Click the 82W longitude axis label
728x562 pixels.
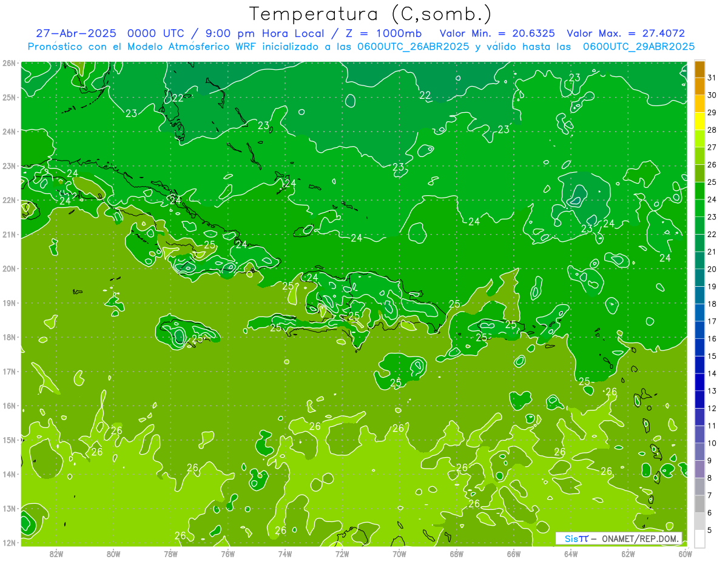tap(56, 554)
